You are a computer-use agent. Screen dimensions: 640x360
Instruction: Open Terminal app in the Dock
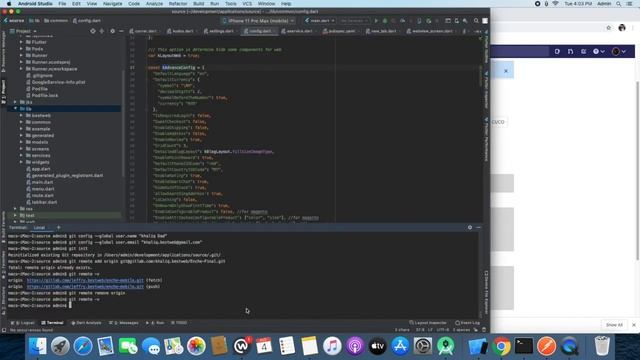pos(524,346)
